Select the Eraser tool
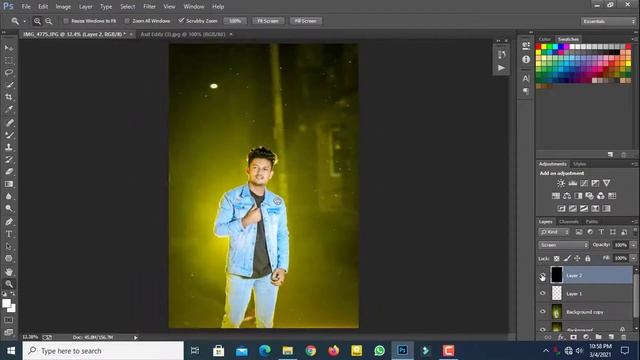Viewport: 640px width, 360px height. tap(9, 171)
